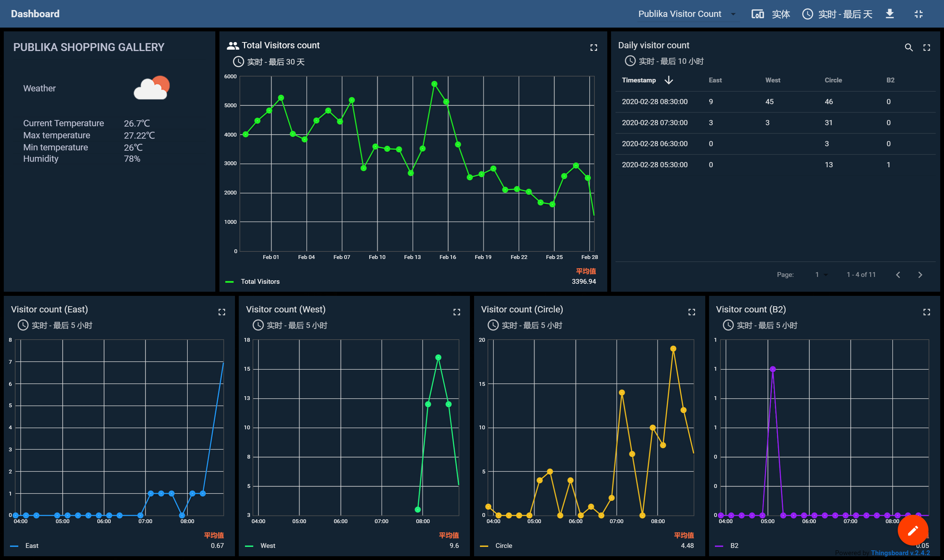Open the 最后 30 天 time window of Total Visitors
944x560 pixels.
point(276,61)
